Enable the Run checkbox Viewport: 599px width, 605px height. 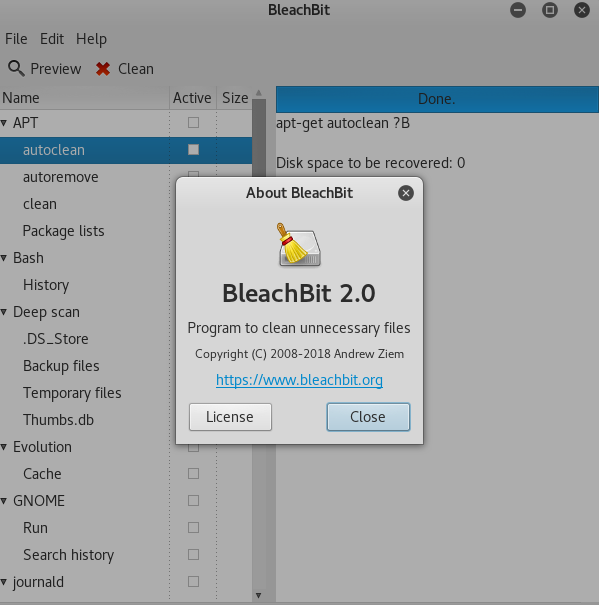(193, 528)
